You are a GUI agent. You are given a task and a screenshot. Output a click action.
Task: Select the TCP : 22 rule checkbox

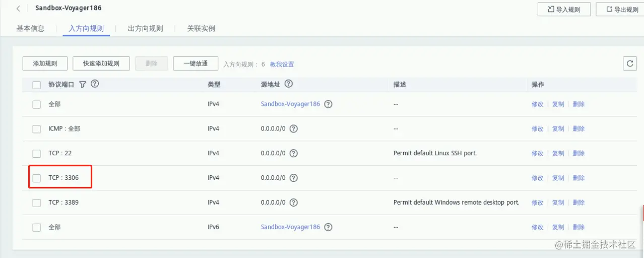(36, 154)
